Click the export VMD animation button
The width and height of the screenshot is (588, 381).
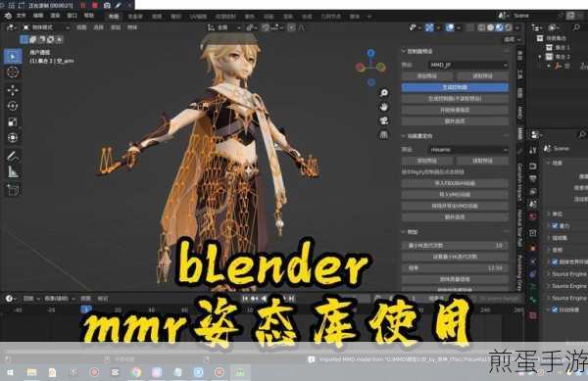(x=455, y=206)
